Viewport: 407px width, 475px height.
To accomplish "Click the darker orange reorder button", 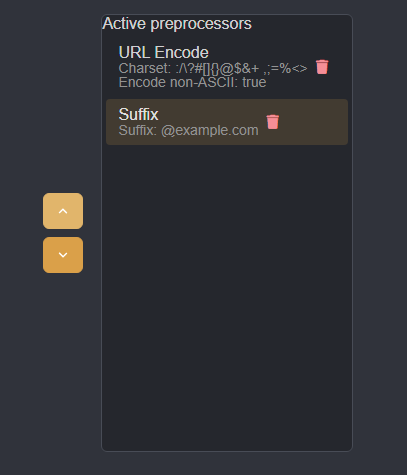I will (63, 255).
